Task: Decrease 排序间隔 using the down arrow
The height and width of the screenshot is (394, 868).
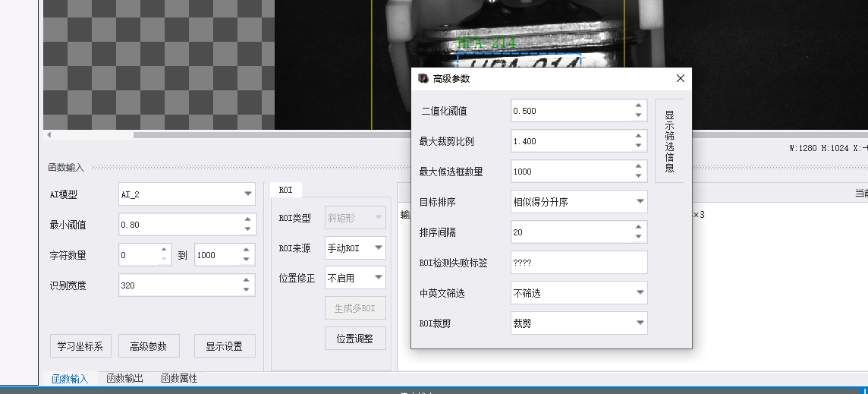Action: tap(638, 237)
